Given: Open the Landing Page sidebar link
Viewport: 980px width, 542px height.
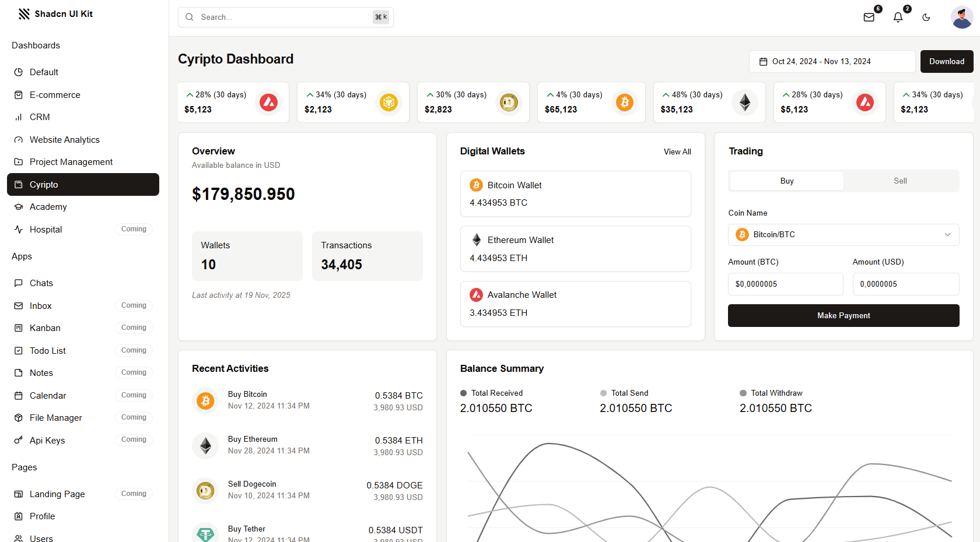Looking at the screenshot, I should [x=83, y=494].
